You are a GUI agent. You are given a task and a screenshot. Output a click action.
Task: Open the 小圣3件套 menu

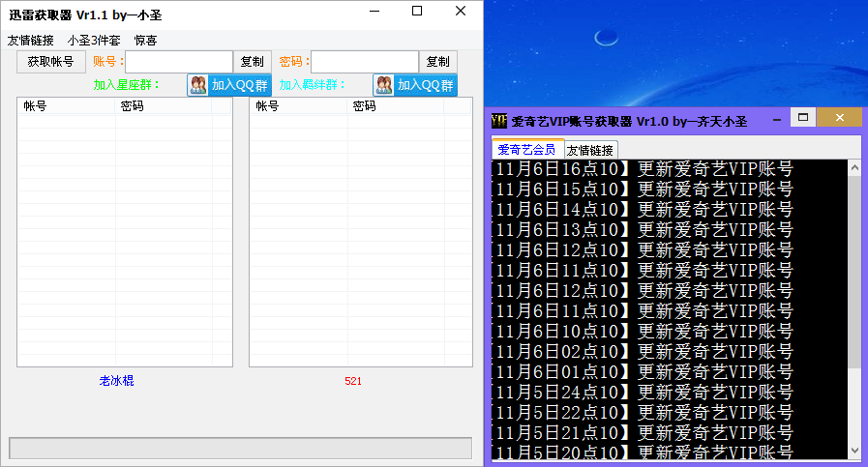(94, 41)
